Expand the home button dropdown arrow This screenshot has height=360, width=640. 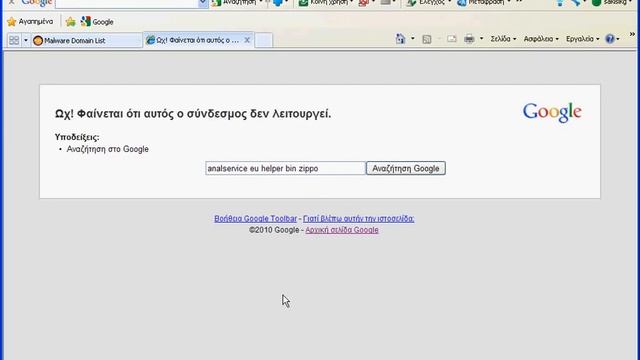(x=413, y=39)
